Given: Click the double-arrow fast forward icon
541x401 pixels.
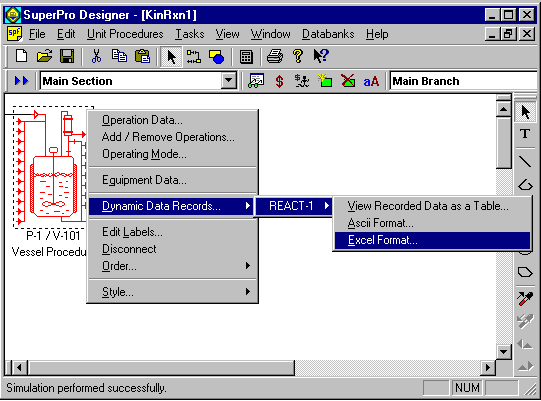Looking at the screenshot, I should click(x=21, y=81).
